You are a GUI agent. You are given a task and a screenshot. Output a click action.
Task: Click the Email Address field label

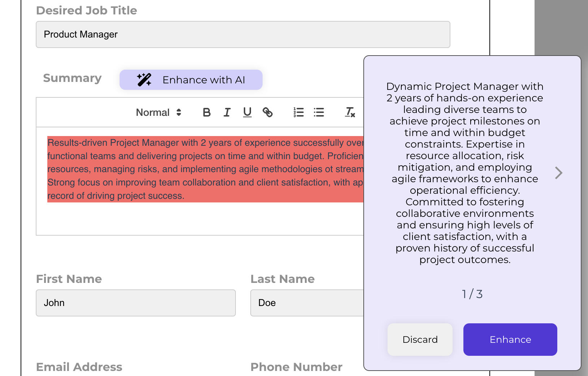pyautogui.click(x=79, y=367)
